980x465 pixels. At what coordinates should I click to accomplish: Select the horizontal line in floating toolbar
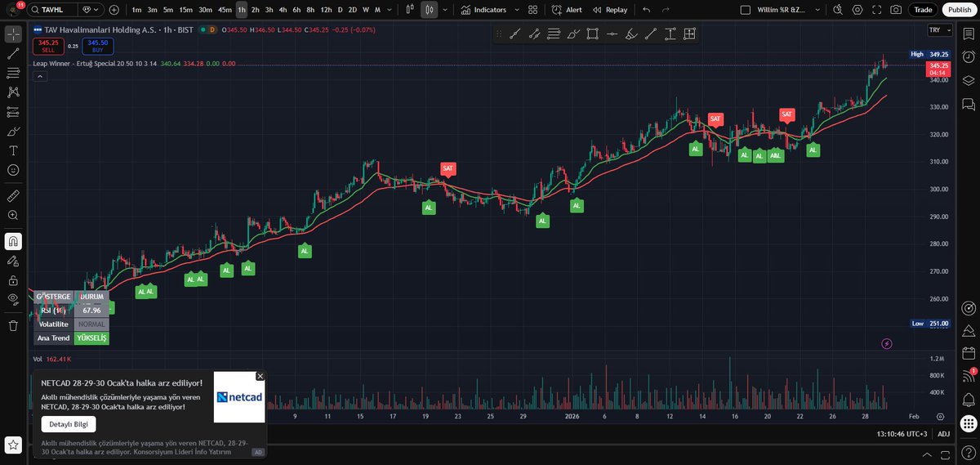pos(612,34)
